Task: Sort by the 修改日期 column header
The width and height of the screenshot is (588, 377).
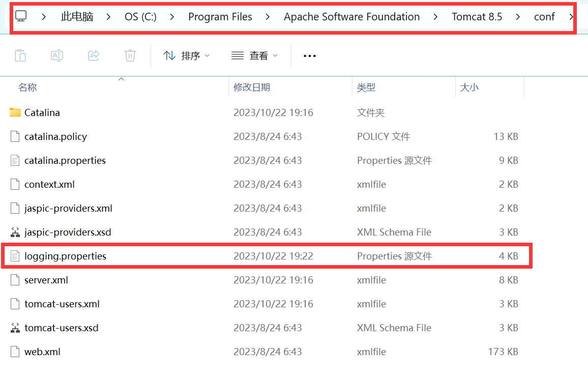Action: [252, 88]
